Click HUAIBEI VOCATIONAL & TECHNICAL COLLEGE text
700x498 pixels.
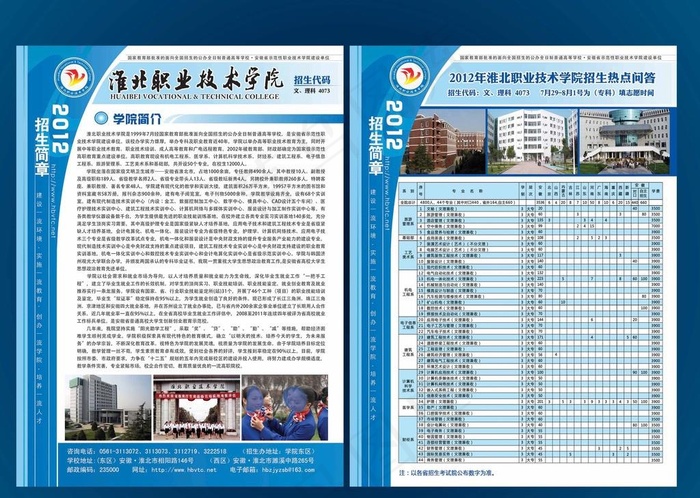tap(194, 96)
